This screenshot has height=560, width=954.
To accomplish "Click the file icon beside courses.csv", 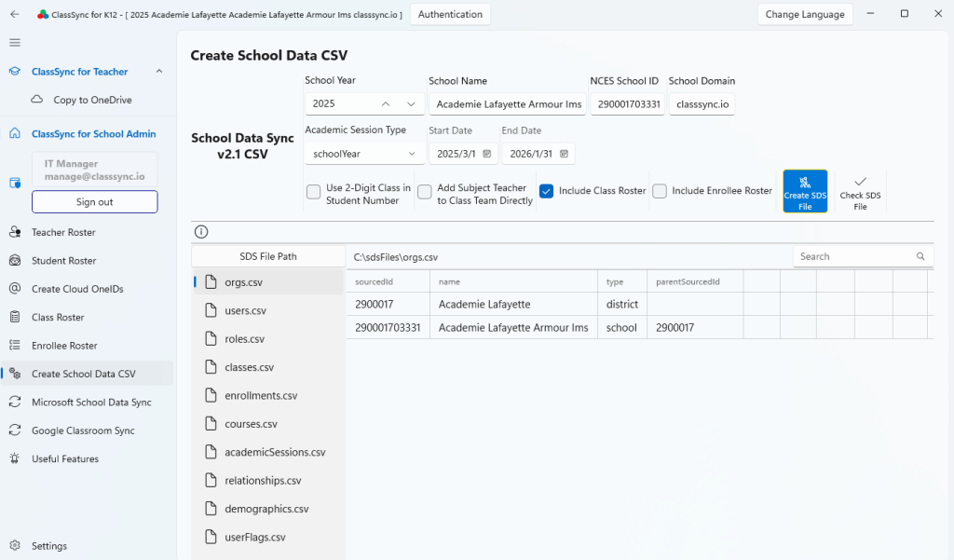I will [211, 424].
